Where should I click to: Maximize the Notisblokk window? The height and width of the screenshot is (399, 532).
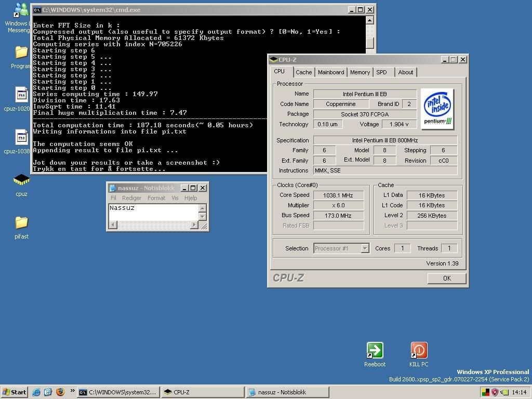[193, 188]
